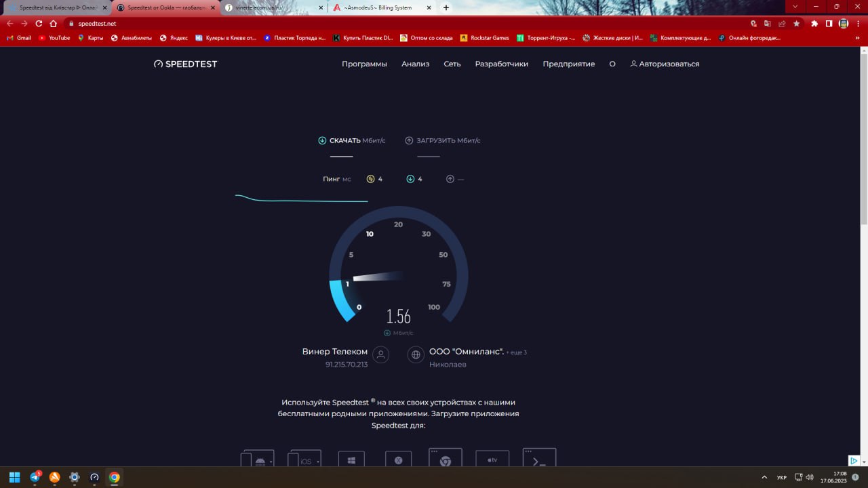This screenshot has width=868, height=488.
Task: Reload the page with the refresh button
Action: click(39, 23)
